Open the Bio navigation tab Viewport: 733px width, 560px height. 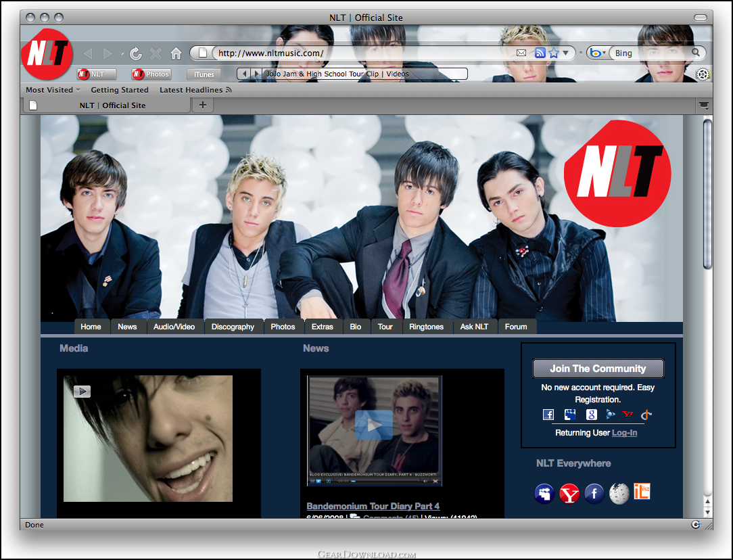tap(356, 327)
